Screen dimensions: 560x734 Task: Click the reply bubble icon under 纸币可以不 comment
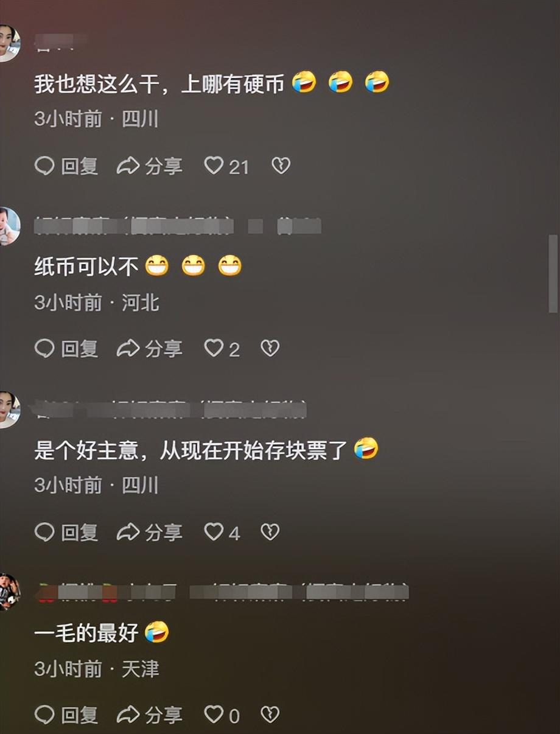click(x=44, y=348)
